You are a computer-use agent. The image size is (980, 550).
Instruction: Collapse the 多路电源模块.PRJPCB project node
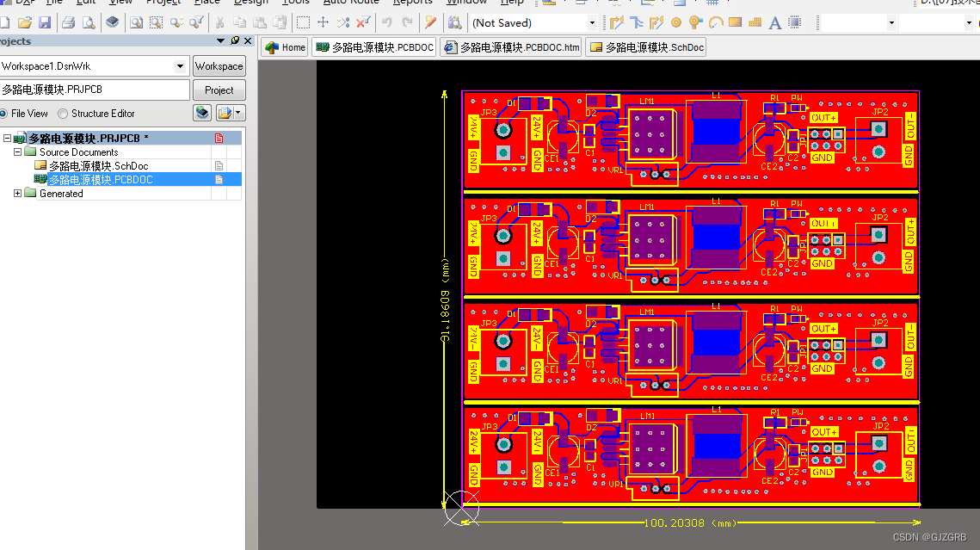click(7, 138)
